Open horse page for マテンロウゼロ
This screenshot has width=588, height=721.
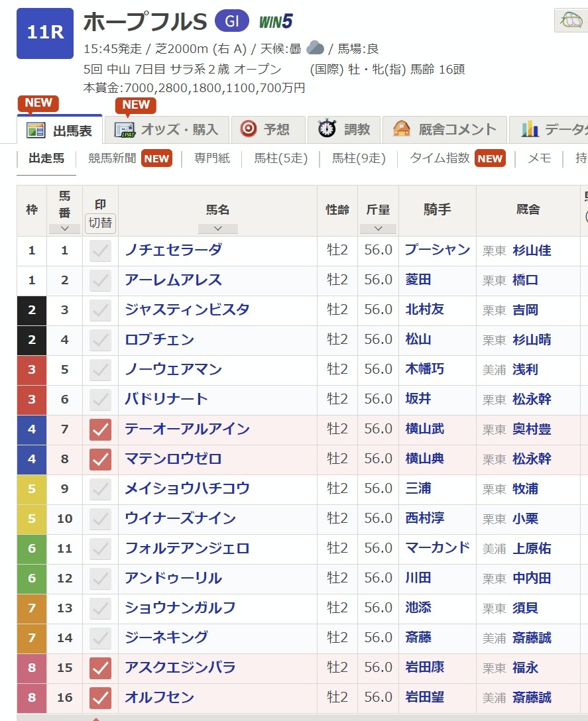tap(173, 459)
